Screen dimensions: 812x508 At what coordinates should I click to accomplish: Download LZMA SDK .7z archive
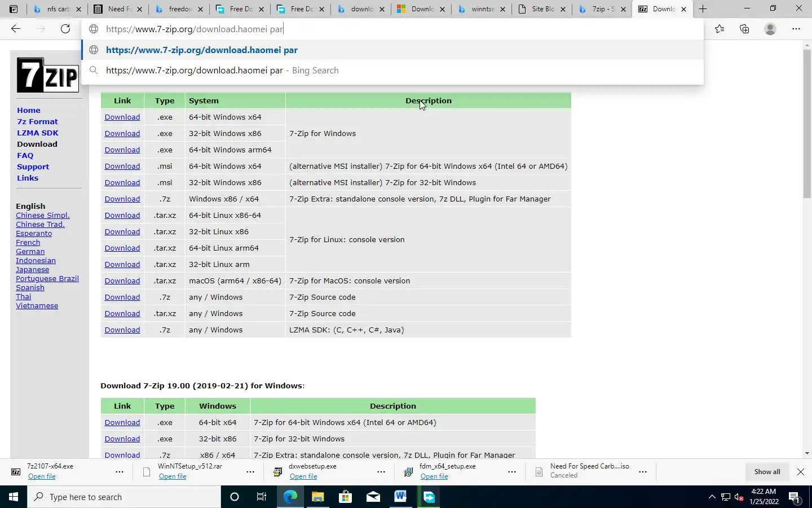coord(122,330)
